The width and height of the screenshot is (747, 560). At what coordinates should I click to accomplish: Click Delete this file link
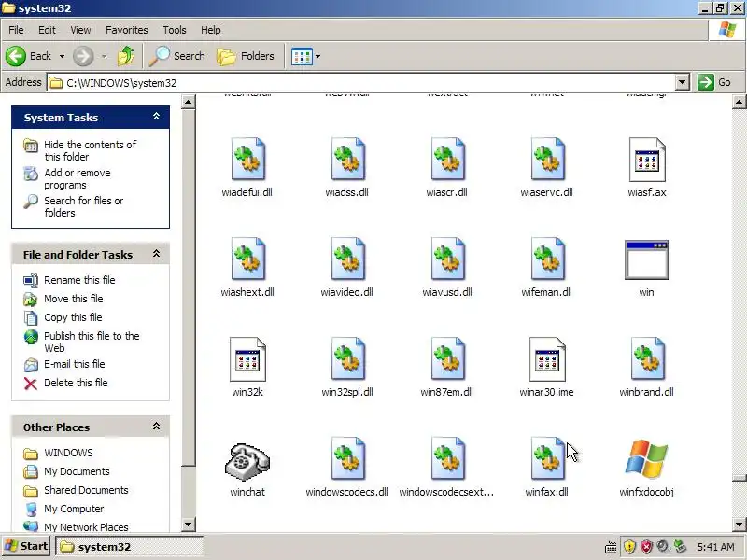(76, 383)
